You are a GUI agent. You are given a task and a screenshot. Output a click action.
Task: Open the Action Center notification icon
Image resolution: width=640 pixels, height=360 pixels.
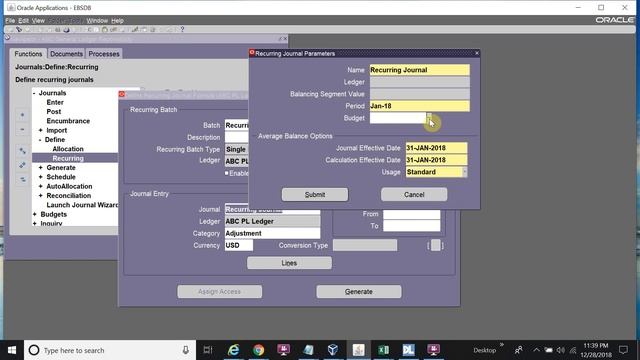click(623, 350)
